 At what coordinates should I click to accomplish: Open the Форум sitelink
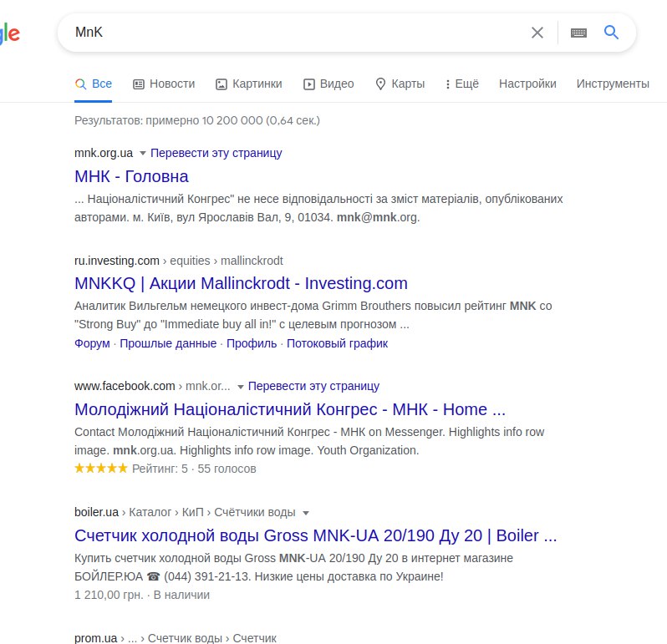click(92, 343)
